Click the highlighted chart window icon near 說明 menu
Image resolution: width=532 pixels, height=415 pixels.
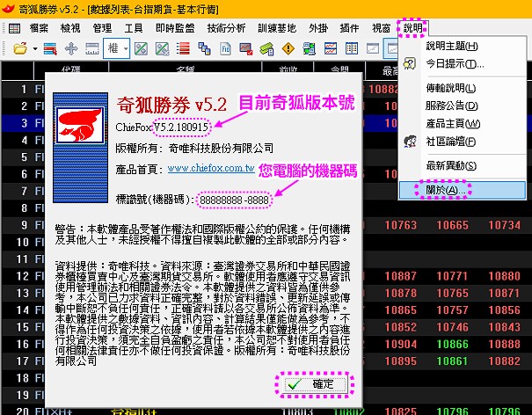[x=390, y=49]
